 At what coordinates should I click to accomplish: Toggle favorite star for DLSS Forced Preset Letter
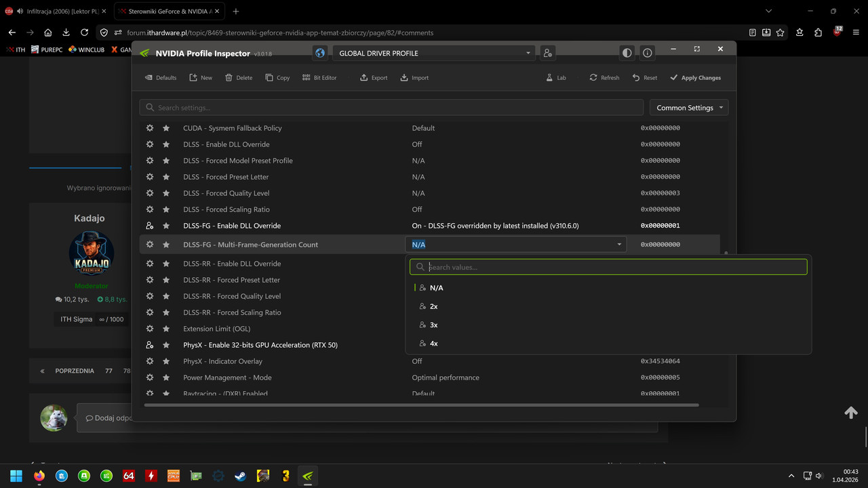(166, 177)
